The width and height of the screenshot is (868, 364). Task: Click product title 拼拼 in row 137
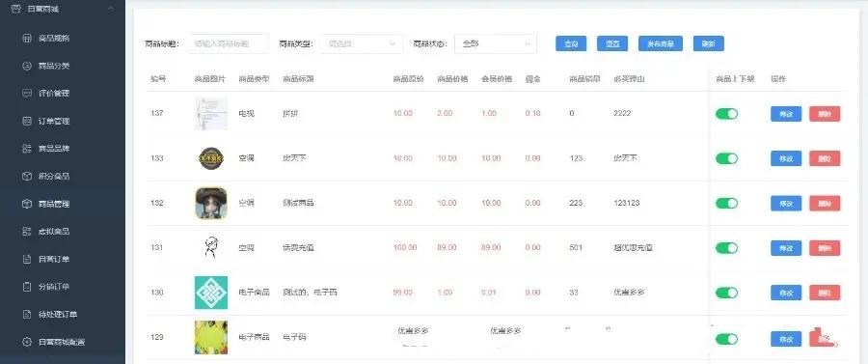coord(290,114)
